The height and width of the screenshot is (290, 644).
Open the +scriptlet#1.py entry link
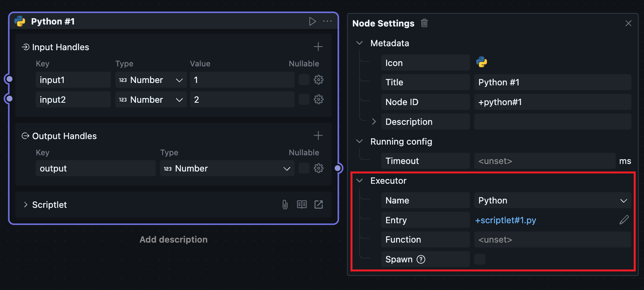[506, 220]
